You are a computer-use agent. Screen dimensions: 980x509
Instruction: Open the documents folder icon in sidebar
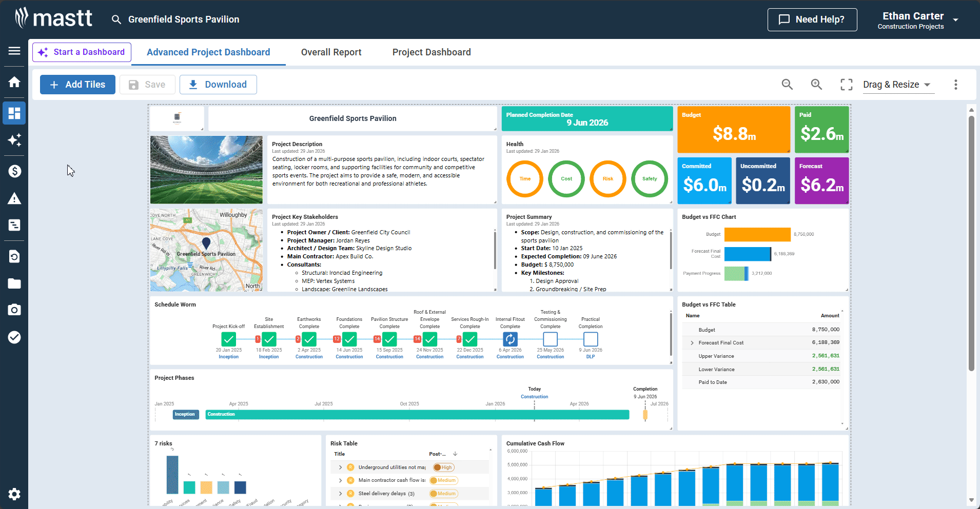tap(14, 283)
